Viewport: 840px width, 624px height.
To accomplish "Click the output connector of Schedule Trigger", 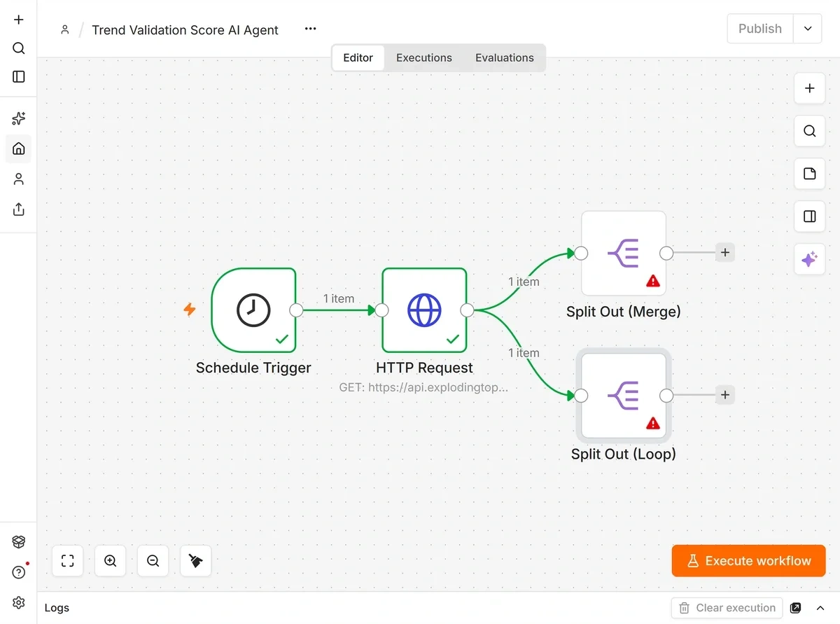I will pyautogui.click(x=296, y=310).
